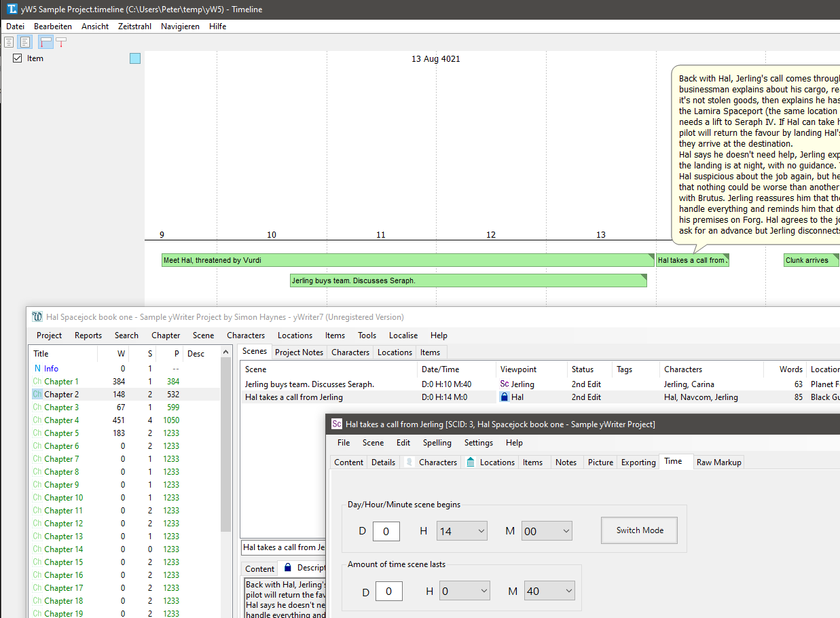
Task: Click the lock icon in the Hal viewpoint cell
Action: [505, 397]
